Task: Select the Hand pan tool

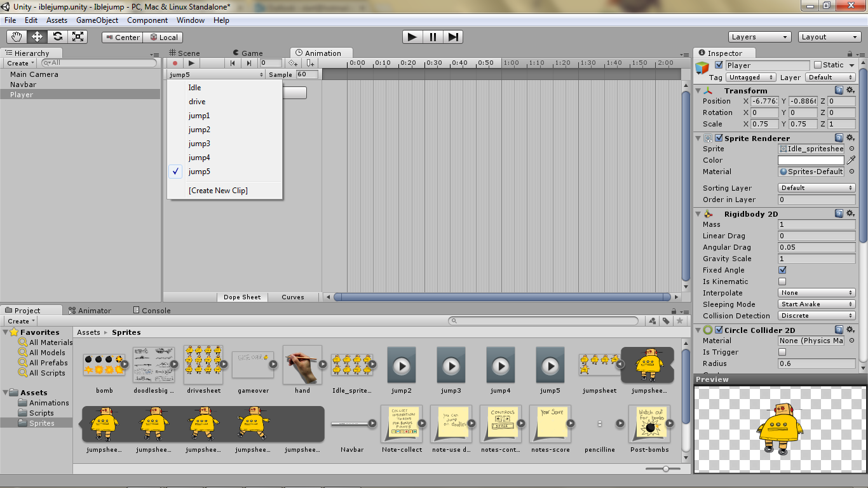Action: tap(17, 36)
